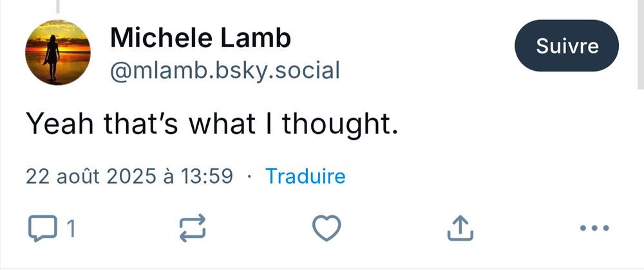
Task: Open the @mlamb.bsky.social handle
Action: coord(225,71)
